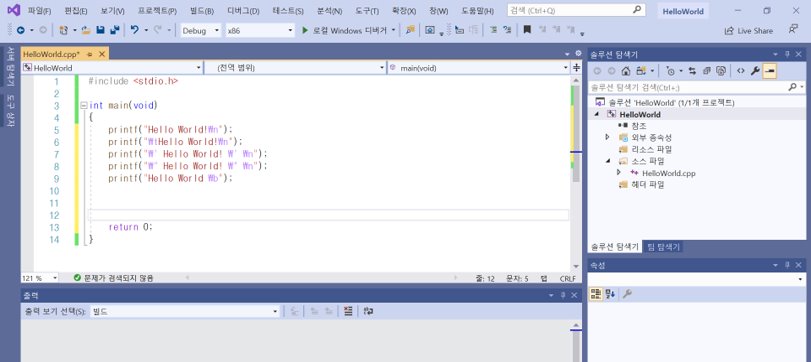Select the header files folder
The height and width of the screenshot is (362, 811).
click(647, 185)
